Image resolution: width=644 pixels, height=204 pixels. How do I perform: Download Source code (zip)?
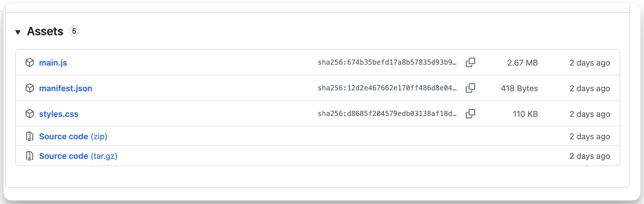[73, 136]
